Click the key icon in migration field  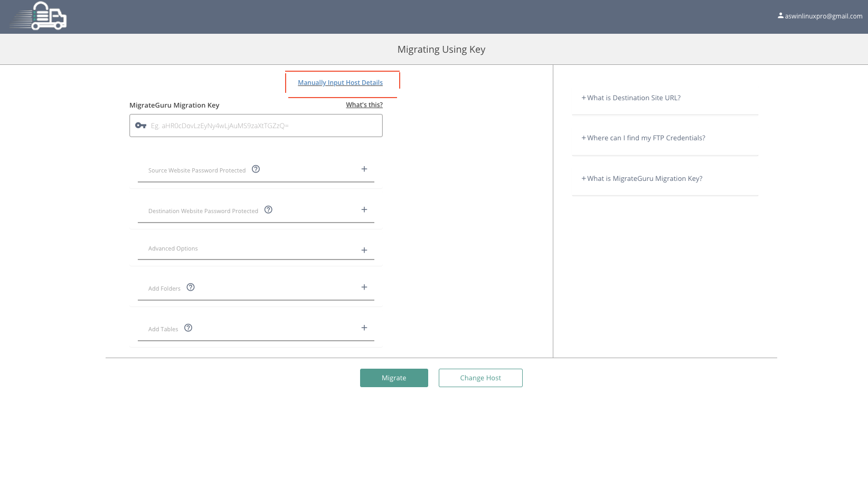coord(140,126)
